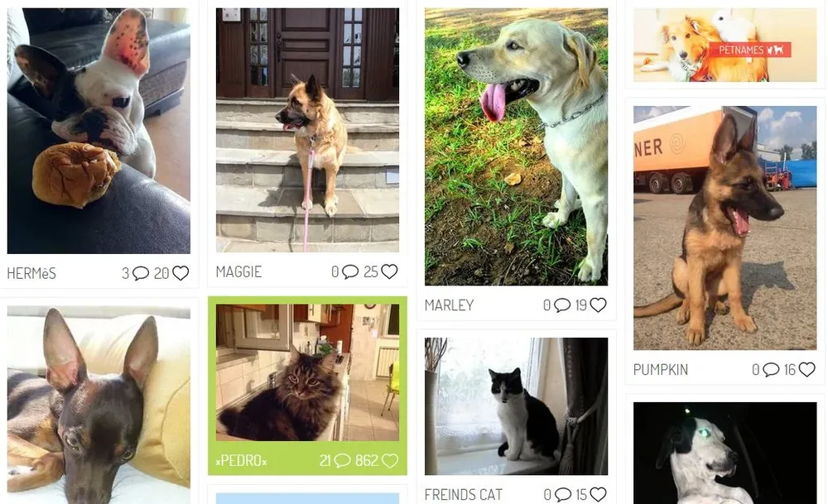Like the HERMèS photo with heart icon
Screen dimensions: 828x504
(181, 273)
